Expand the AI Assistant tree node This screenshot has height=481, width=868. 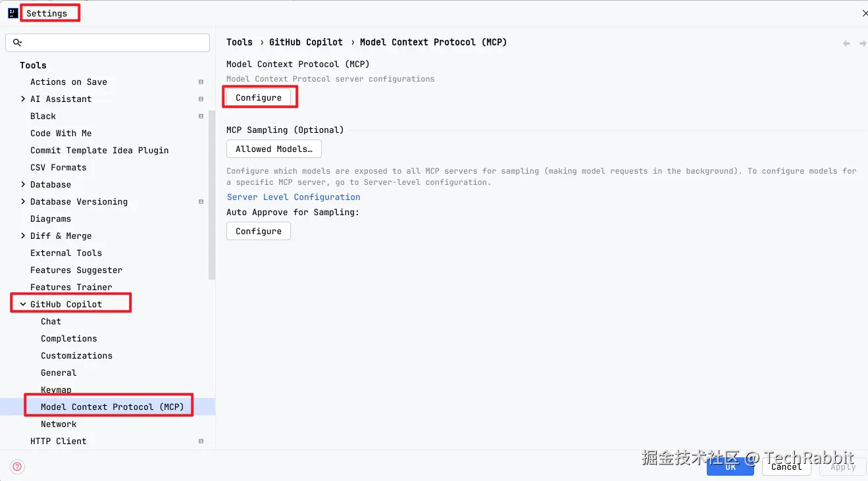(23, 99)
